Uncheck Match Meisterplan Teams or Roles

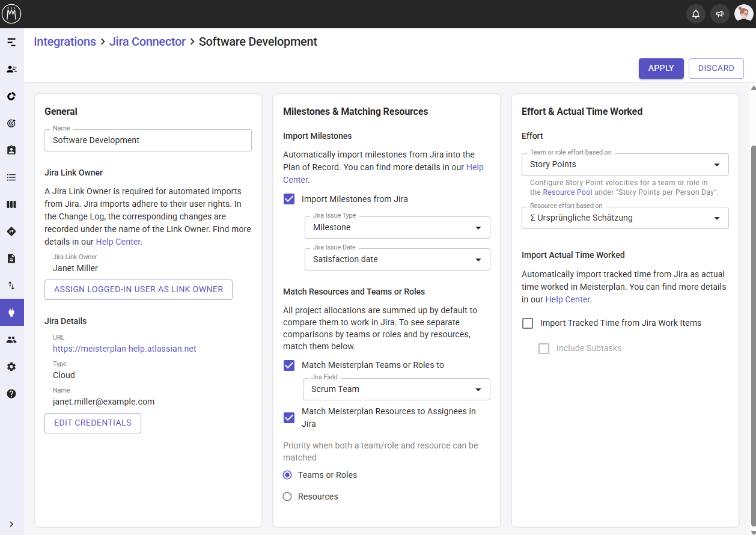[x=289, y=365]
